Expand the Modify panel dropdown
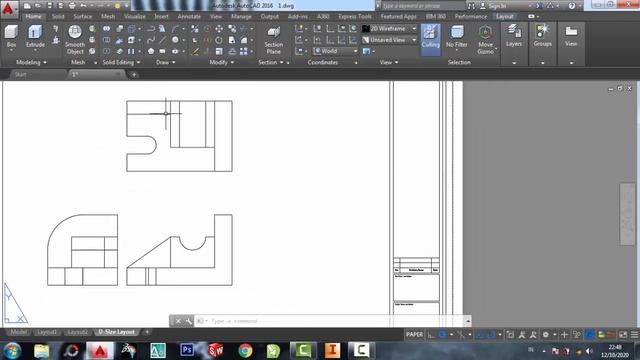Image resolution: width=640 pixels, height=360 pixels. 222,62
